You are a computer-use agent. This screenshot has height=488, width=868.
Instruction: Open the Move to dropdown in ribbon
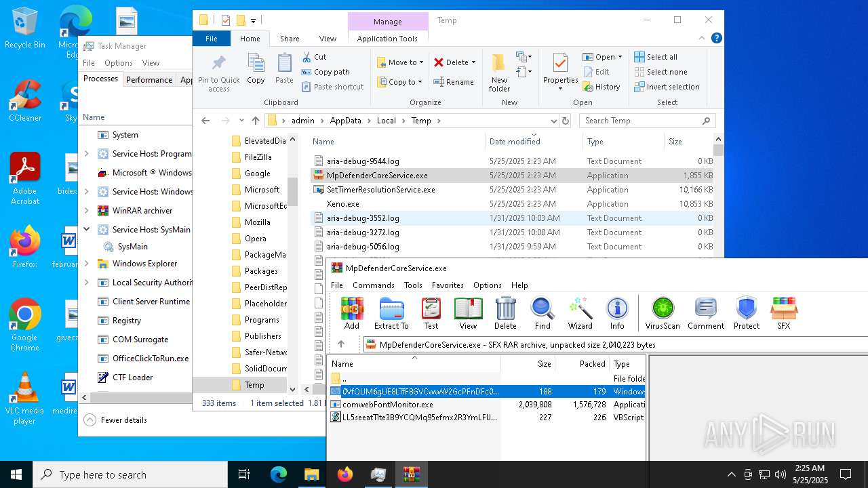tap(400, 62)
